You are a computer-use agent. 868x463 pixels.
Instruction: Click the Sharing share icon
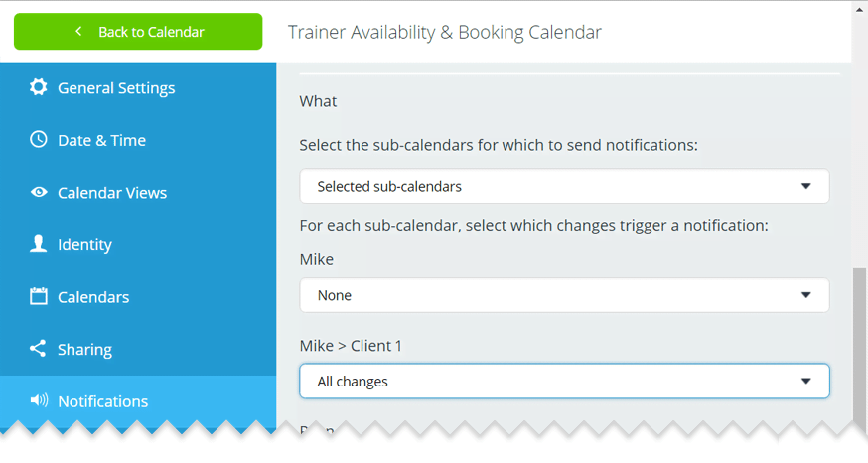click(x=38, y=349)
